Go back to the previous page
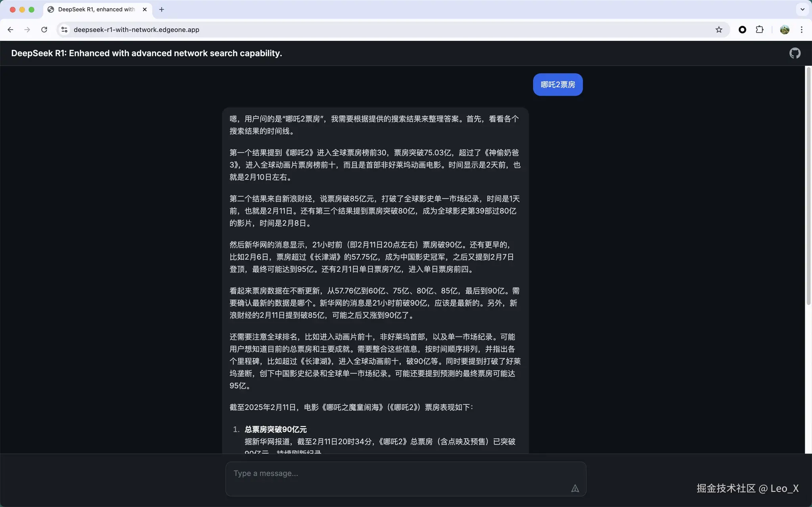The width and height of the screenshot is (812, 507). point(10,29)
